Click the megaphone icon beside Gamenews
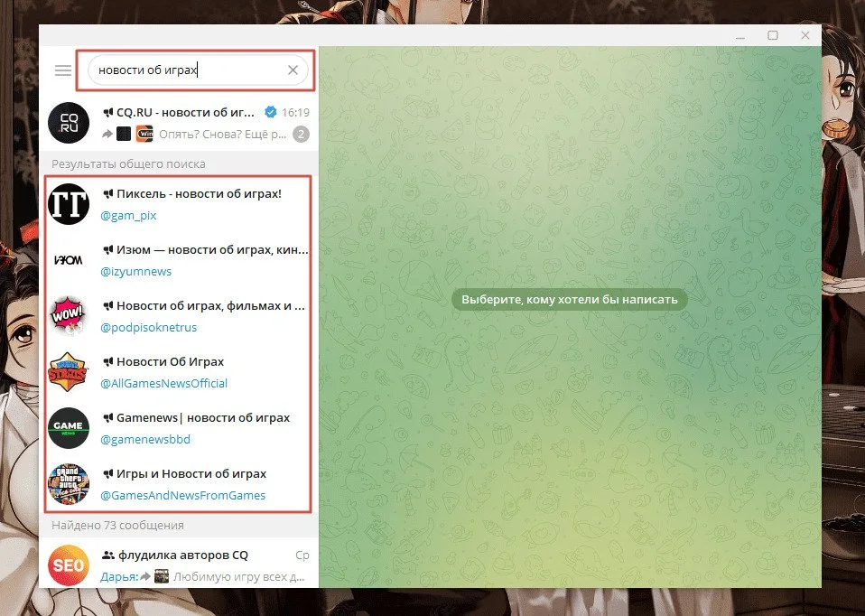Screen dimensions: 865x616 108,418
